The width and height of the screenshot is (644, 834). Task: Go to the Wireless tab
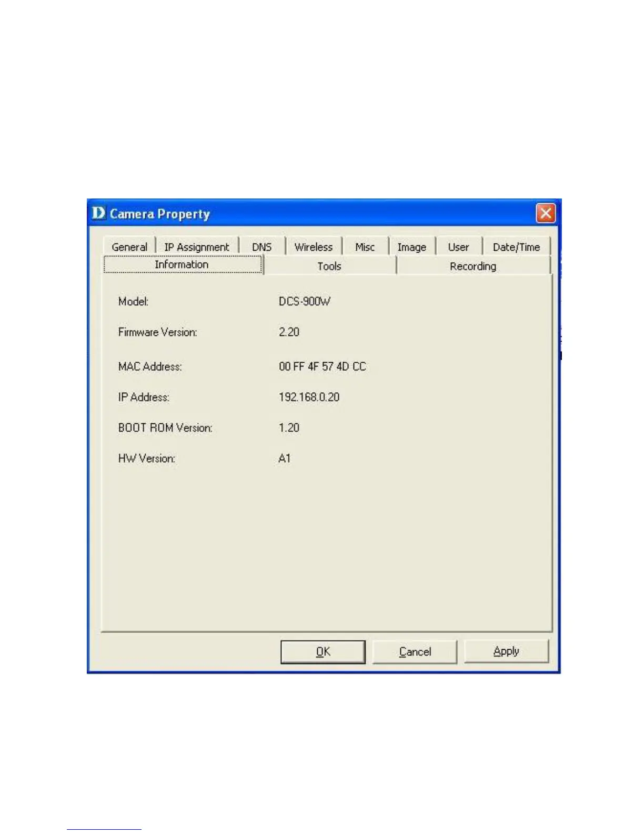click(314, 247)
